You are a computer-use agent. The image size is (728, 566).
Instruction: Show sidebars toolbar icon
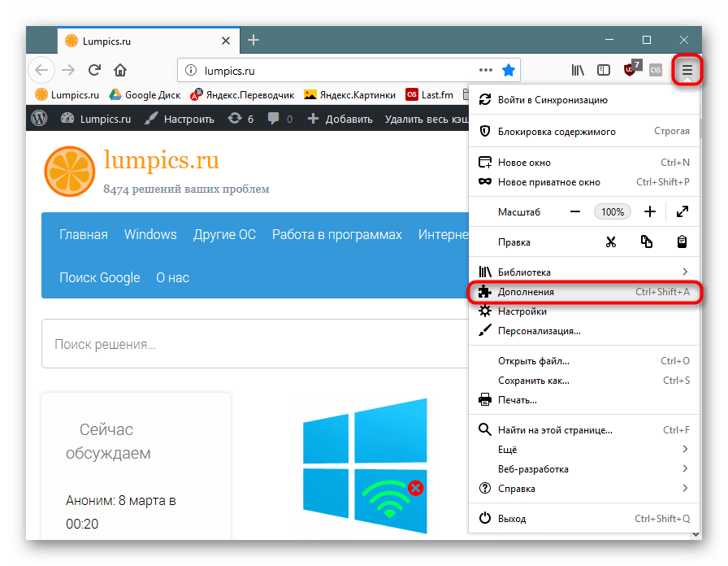click(604, 70)
